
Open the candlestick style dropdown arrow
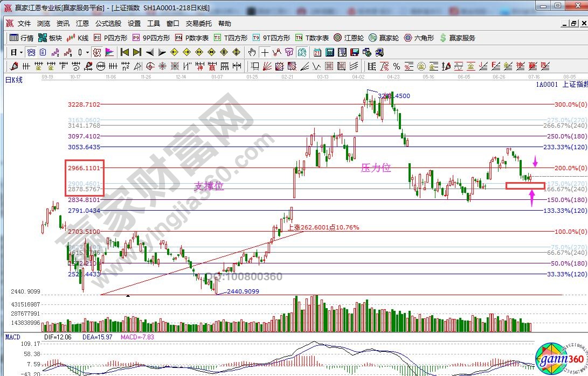(87, 52)
